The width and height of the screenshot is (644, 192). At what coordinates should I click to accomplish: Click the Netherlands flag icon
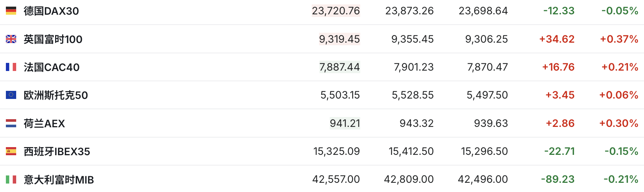coord(11,123)
